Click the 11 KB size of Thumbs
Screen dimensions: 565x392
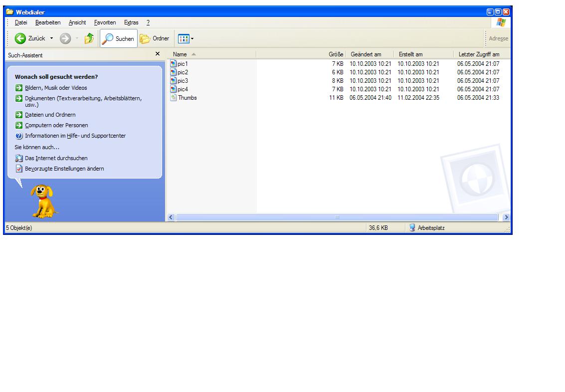[x=336, y=98]
